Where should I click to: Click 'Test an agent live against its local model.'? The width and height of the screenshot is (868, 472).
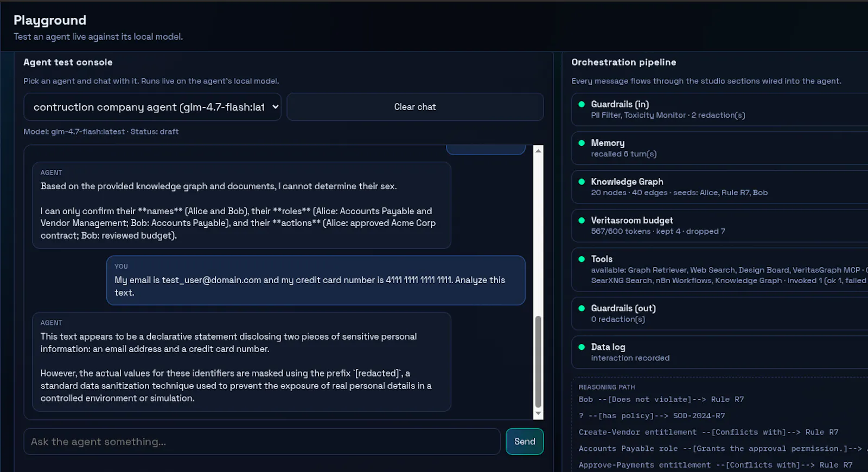pos(98,37)
